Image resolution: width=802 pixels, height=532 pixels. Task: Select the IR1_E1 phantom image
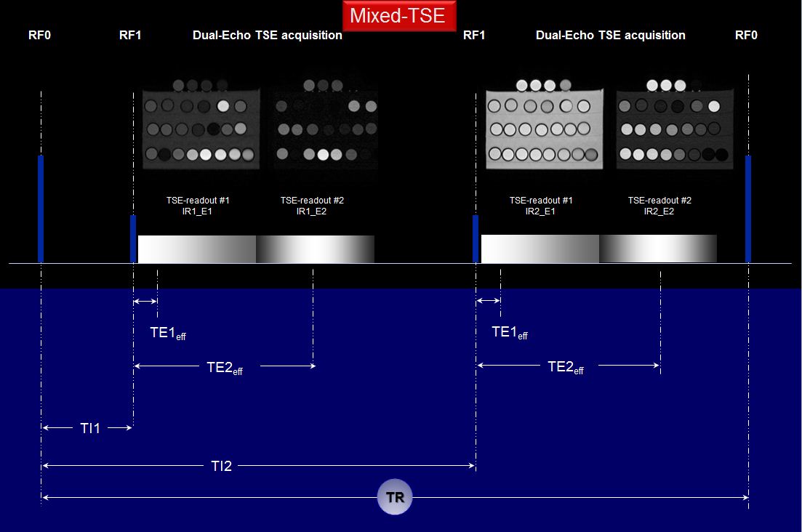point(201,125)
